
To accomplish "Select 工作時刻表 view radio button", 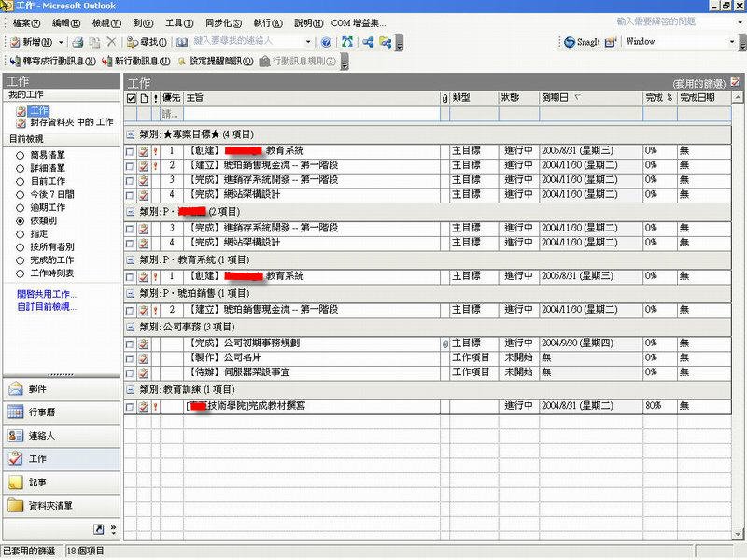I will 20,273.
